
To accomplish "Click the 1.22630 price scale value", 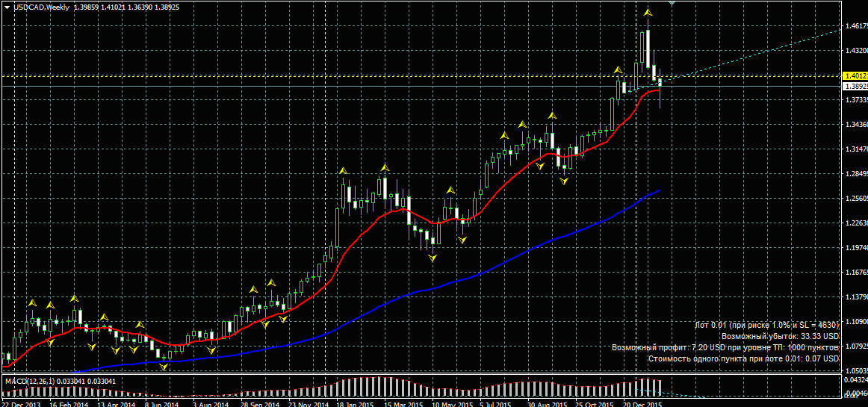I will point(856,223).
